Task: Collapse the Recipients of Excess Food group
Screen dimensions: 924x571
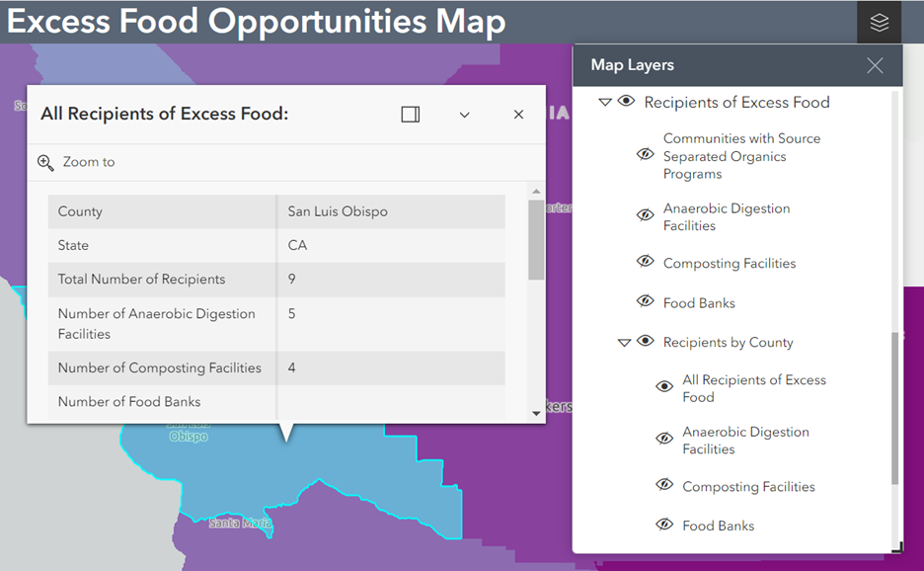Action: (x=603, y=102)
